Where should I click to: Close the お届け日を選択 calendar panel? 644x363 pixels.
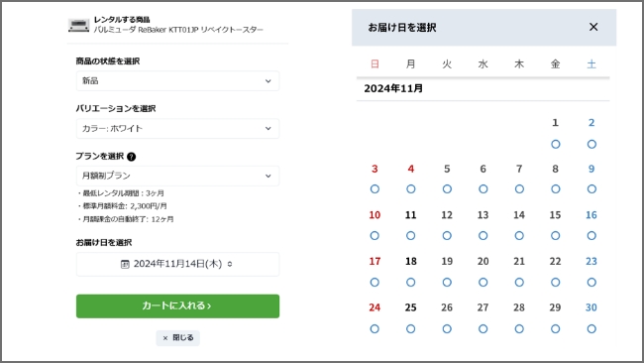(593, 27)
